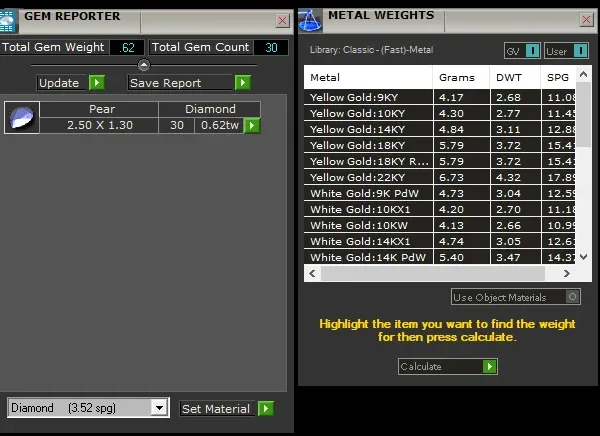
Task: Click the Gem Reporter panel icon
Action: [7, 22]
